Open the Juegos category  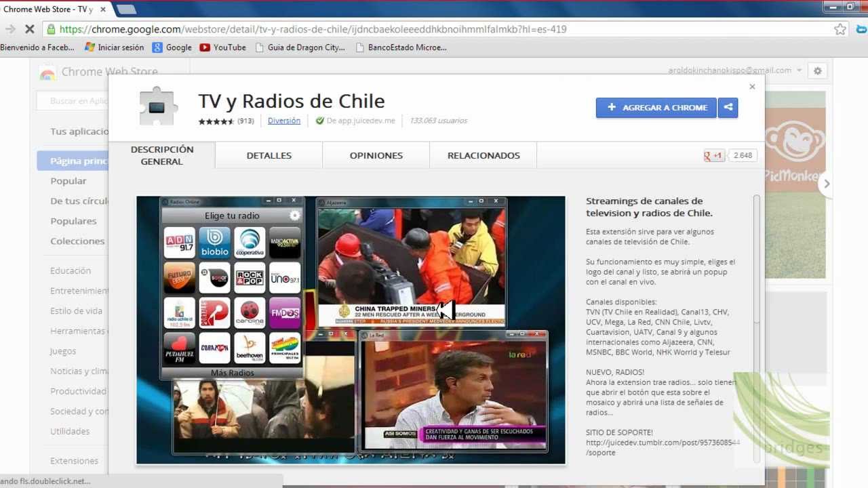click(x=63, y=351)
